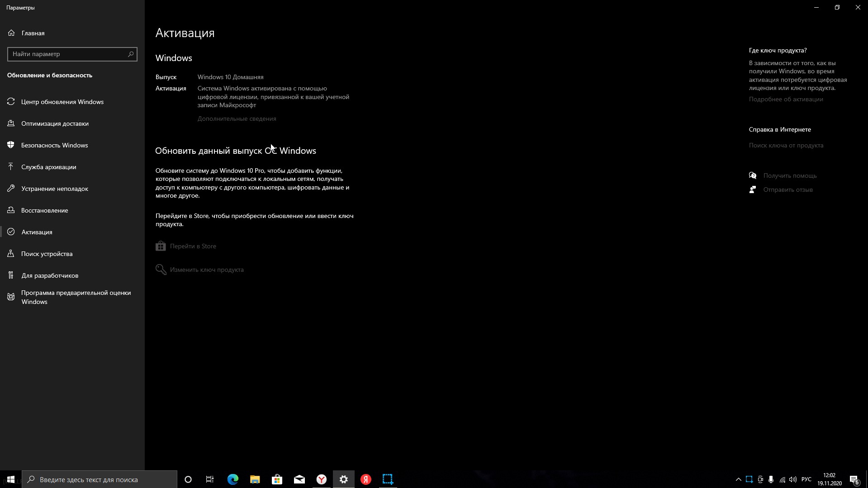This screenshot has height=488, width=868.
Task: Open Поиск ключа от продукта link
Action: click(x=786, y=145)
